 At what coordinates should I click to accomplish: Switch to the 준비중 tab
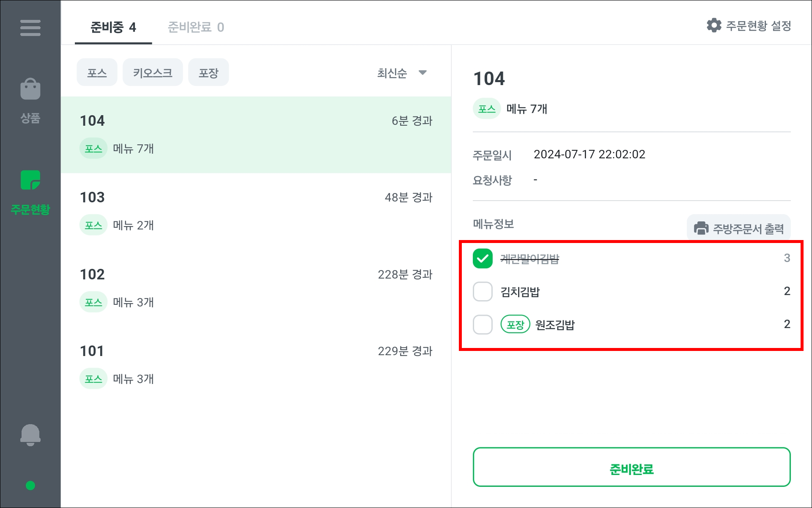tap(113, 28)
